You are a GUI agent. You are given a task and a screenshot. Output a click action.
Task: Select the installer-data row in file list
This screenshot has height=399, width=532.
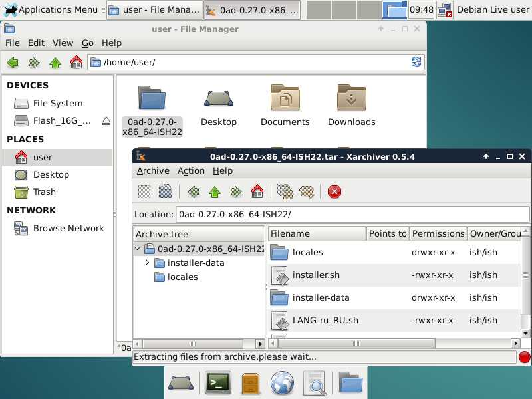[394, 297]
